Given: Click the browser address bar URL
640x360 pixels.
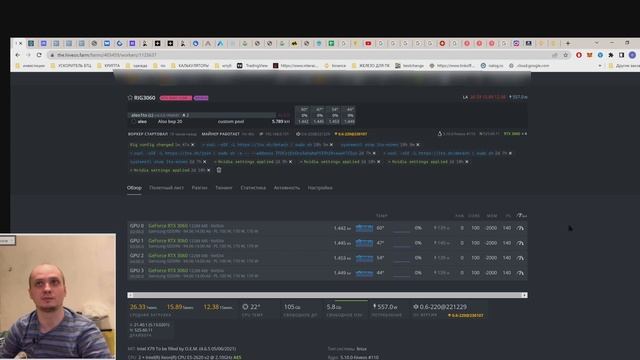Looking at the screenshot, I should coord(107,55).
